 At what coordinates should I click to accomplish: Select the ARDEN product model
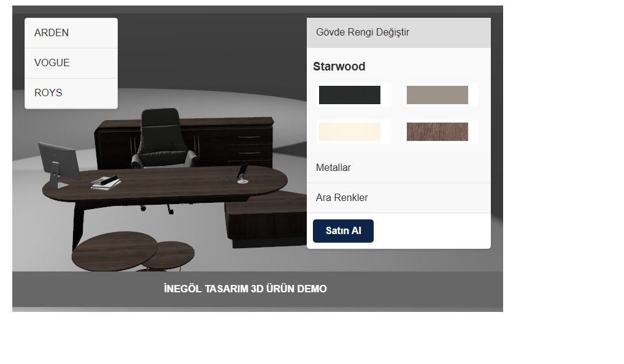tap(71, 33)
